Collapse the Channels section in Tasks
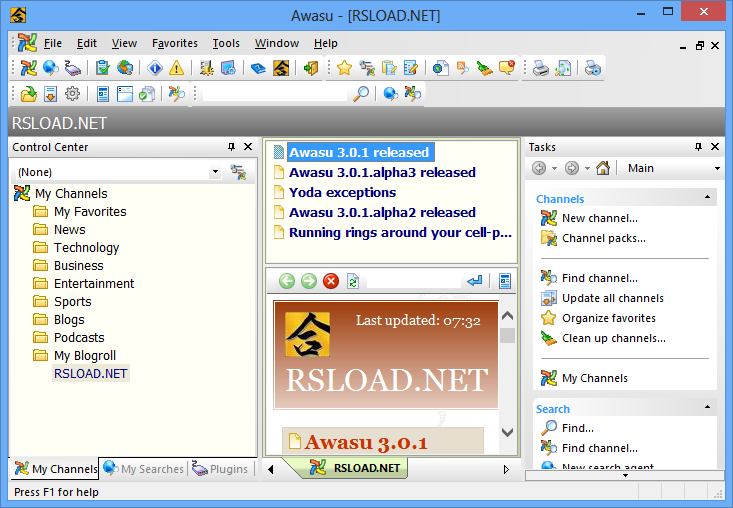 [707, 197]
